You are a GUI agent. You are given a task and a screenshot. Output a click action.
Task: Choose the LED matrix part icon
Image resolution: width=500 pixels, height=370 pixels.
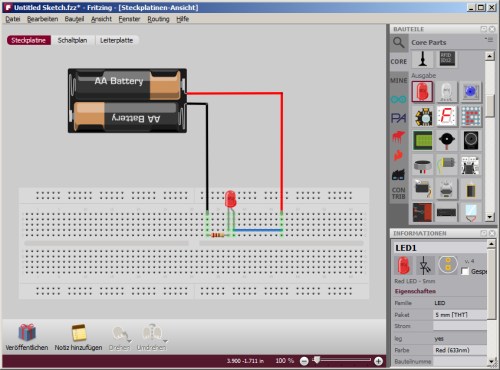pyautogui.click(x=471, y=116)
